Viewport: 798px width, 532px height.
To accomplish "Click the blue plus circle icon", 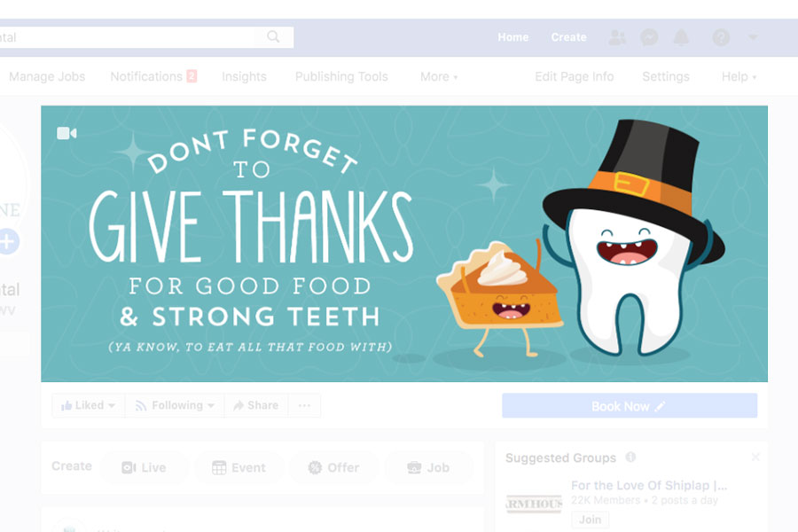I will click(x=8, y=241).
